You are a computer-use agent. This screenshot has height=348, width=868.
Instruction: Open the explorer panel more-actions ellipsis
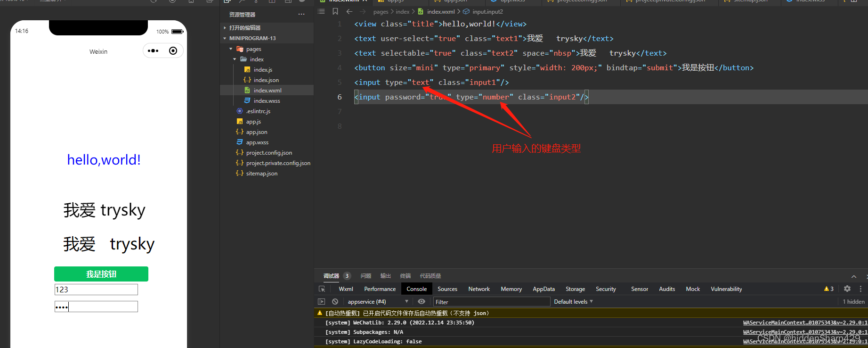click(x=301, y=14)
